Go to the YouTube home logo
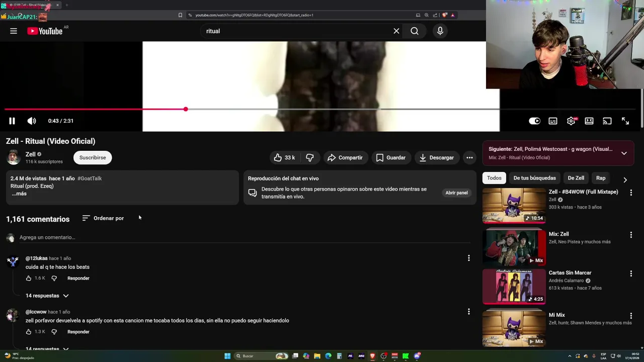Screen dimensions: 644x362 [44, 31]
